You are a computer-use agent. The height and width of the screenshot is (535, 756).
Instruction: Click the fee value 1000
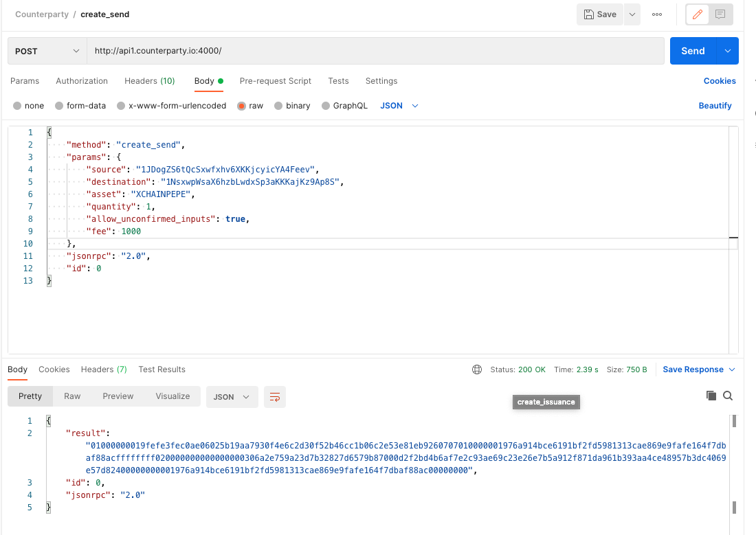point(131,231)
